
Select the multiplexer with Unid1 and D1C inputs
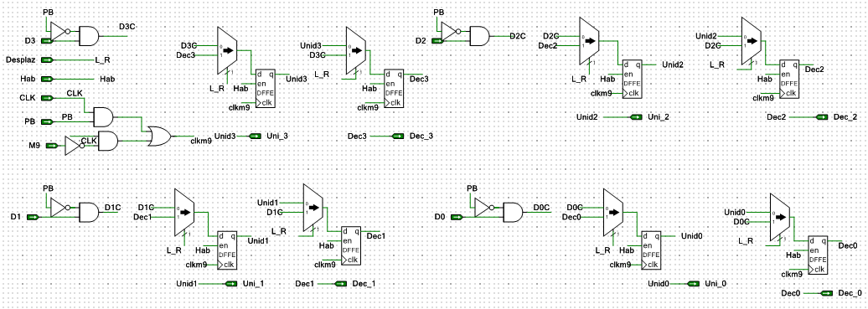tap(313, 209)
